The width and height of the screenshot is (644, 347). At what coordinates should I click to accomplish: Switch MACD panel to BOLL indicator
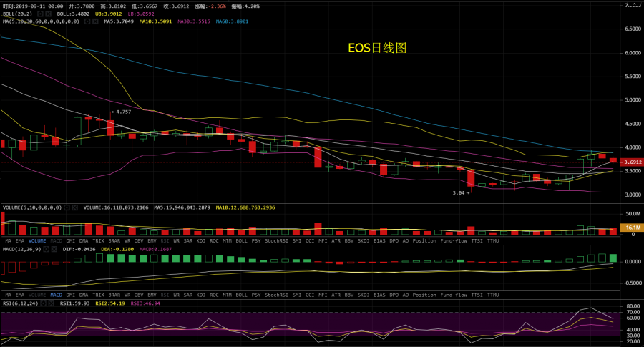pos(242,295)
